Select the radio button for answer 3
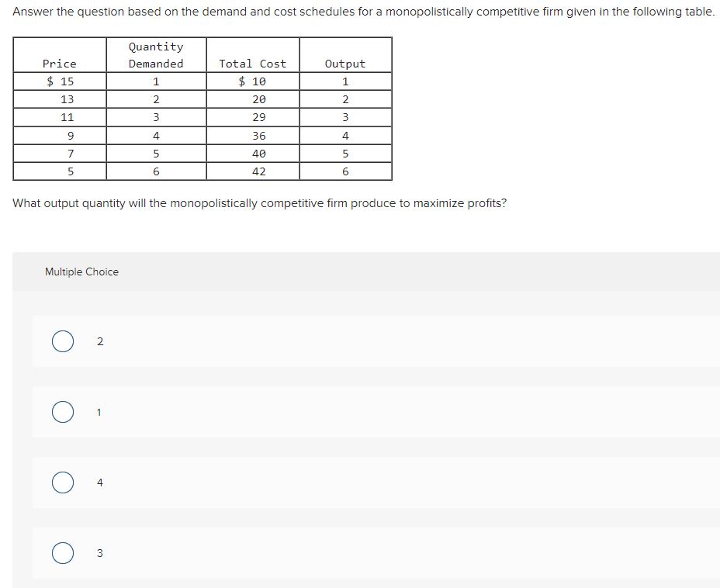The image size is (720, 588). coord(63,552)
